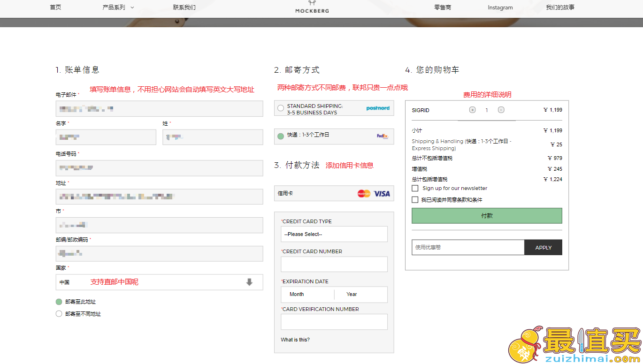Click the 总计包括增值税 total amount ¥1,224
The height and width of the screenshot is (364, 643).
553,179
